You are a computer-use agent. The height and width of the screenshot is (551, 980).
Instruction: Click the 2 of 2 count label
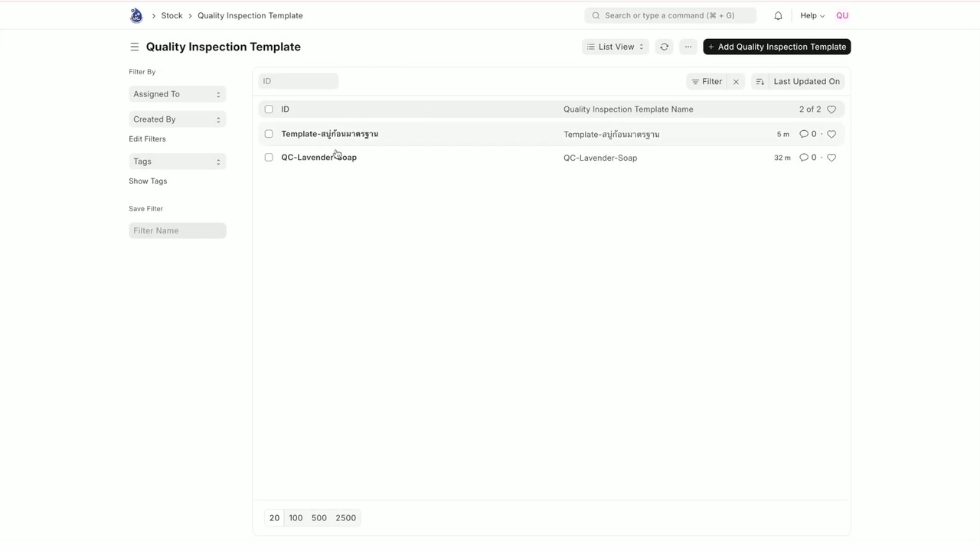pos(810,109)
